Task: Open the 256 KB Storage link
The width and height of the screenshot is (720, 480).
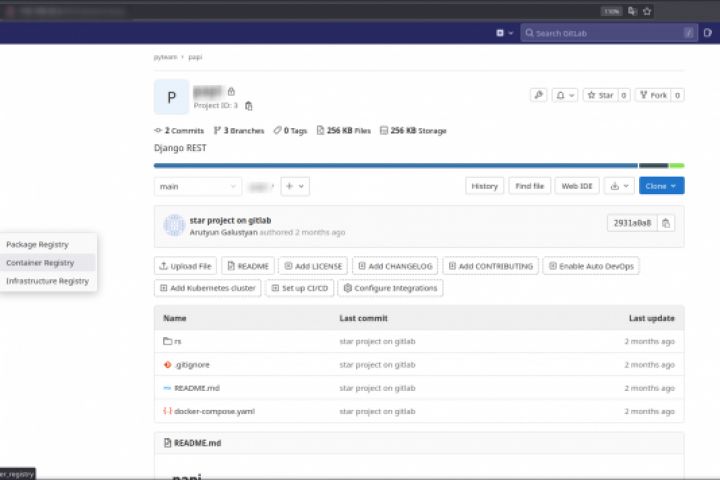Action: point(413,130)
